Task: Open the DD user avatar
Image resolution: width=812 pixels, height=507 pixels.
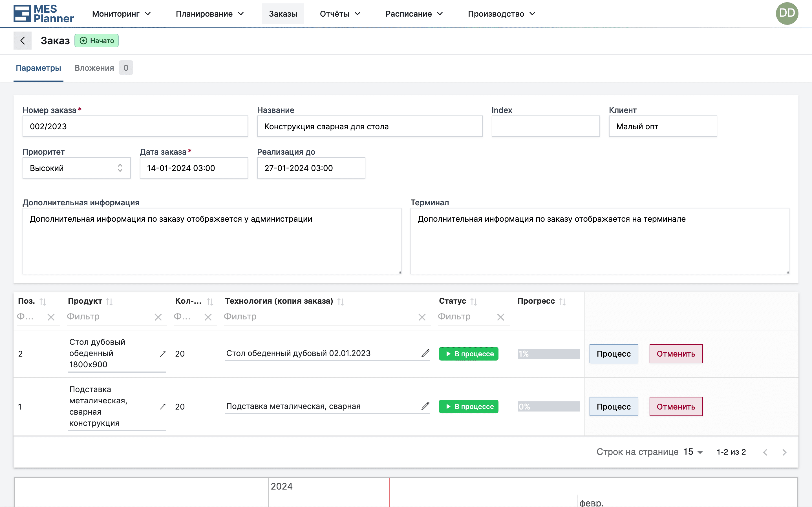Action: (x=787, y=14)
